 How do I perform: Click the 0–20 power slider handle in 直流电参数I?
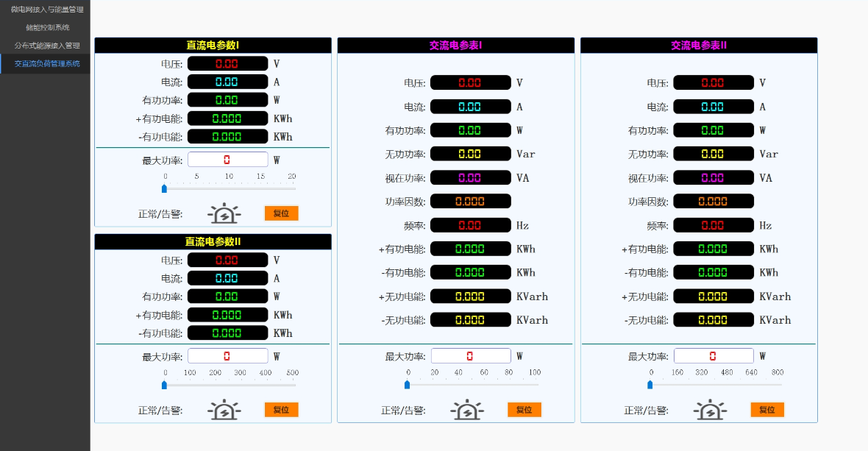165,188
